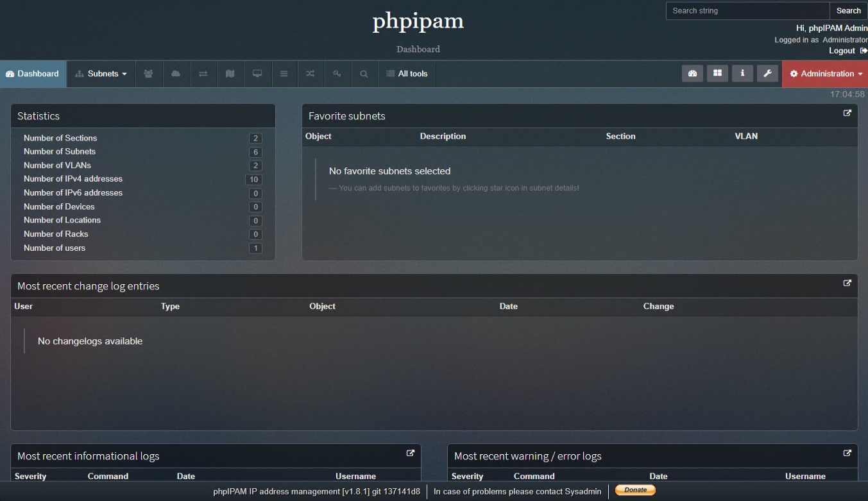Click the gauge dashboard button on right
Screen dimensions: 868x501
(x=692, y=74)
